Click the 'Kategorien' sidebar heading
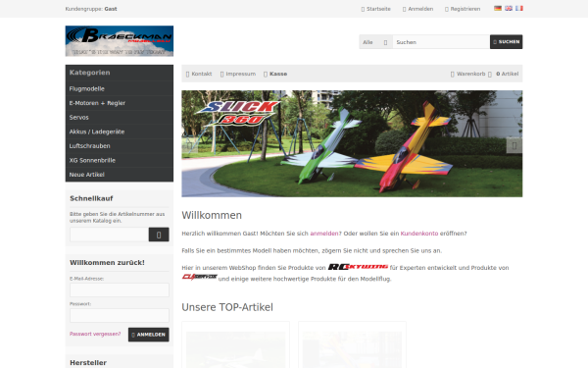This screenshot has height=368, width=588. [89, 73]
